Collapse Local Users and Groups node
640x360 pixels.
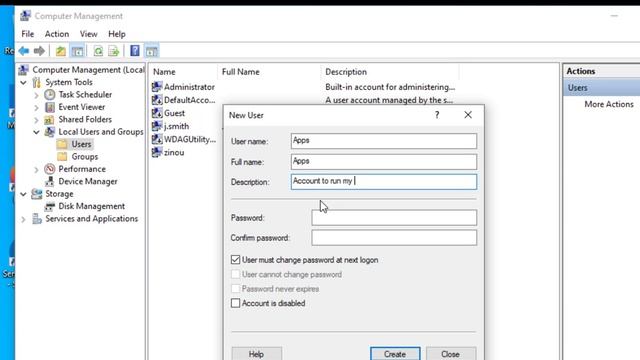click(36, 132)
